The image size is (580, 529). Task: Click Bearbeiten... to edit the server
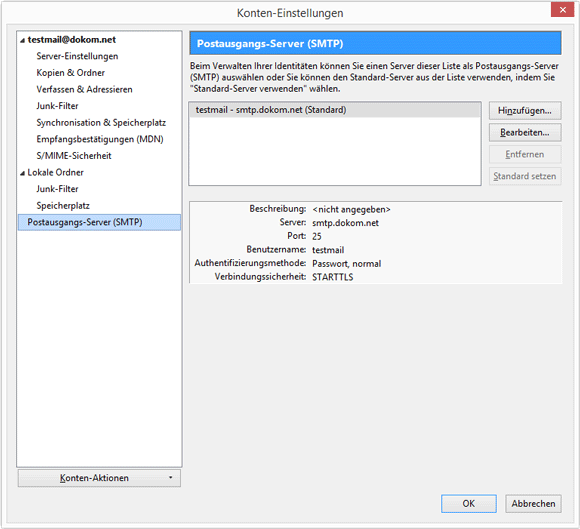525,132
